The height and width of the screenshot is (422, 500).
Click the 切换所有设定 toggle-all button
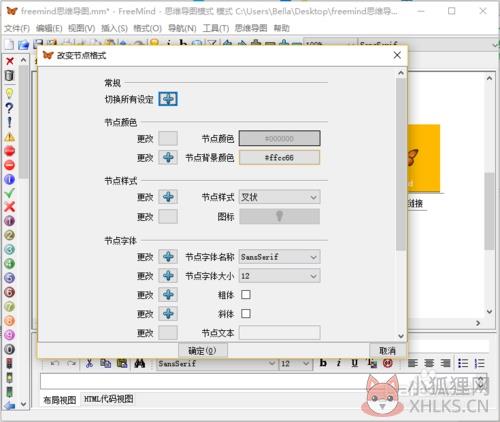click(168, 99)
